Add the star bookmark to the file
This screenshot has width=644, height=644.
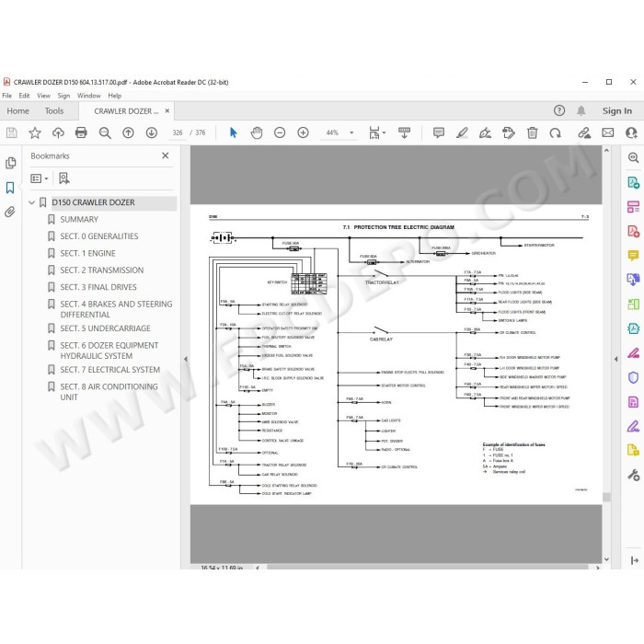tap(35, 132)
